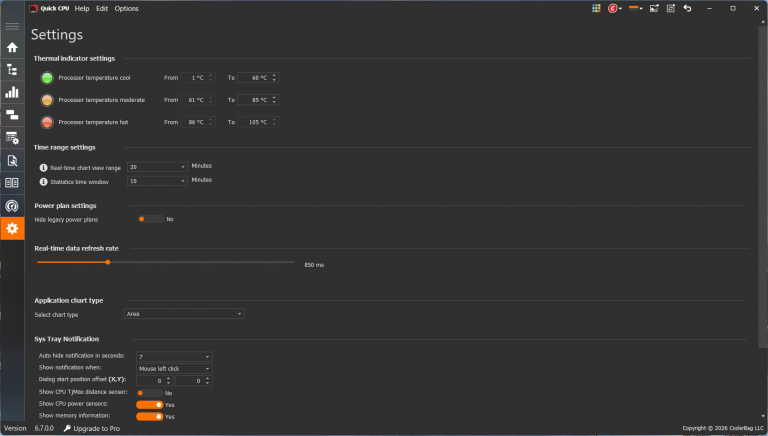Open the orange color theme dropdown in title bar
The height and width of the screenshot is (436, 768).
pyautogui.click(x=635, y=8)
